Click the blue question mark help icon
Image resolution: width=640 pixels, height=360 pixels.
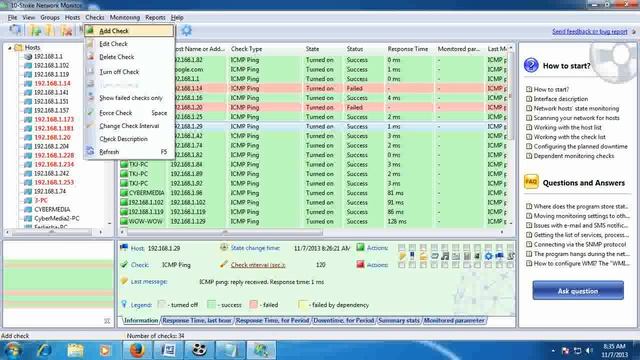click(x=531, y=65)
